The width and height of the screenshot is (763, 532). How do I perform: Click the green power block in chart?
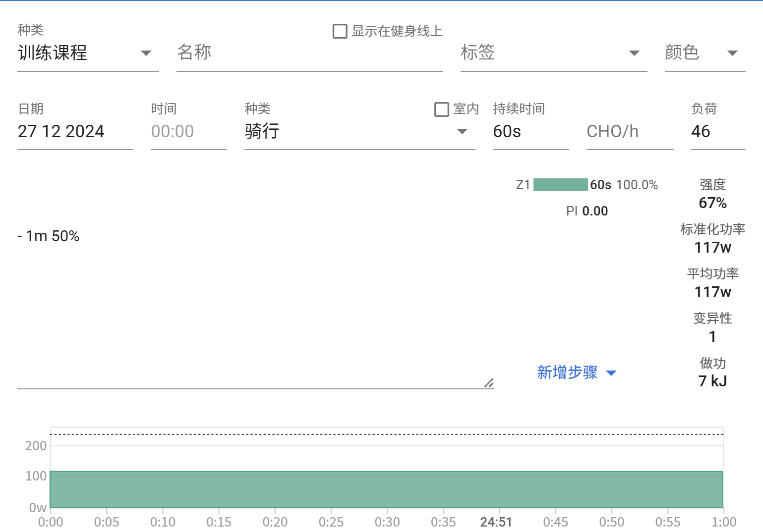[x=386, y=489]
